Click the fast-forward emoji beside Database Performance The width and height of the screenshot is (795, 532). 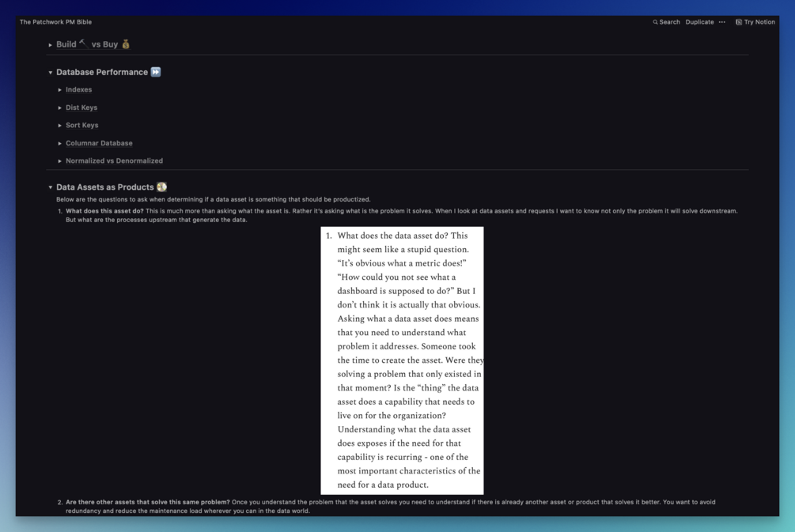pos(156,72)
